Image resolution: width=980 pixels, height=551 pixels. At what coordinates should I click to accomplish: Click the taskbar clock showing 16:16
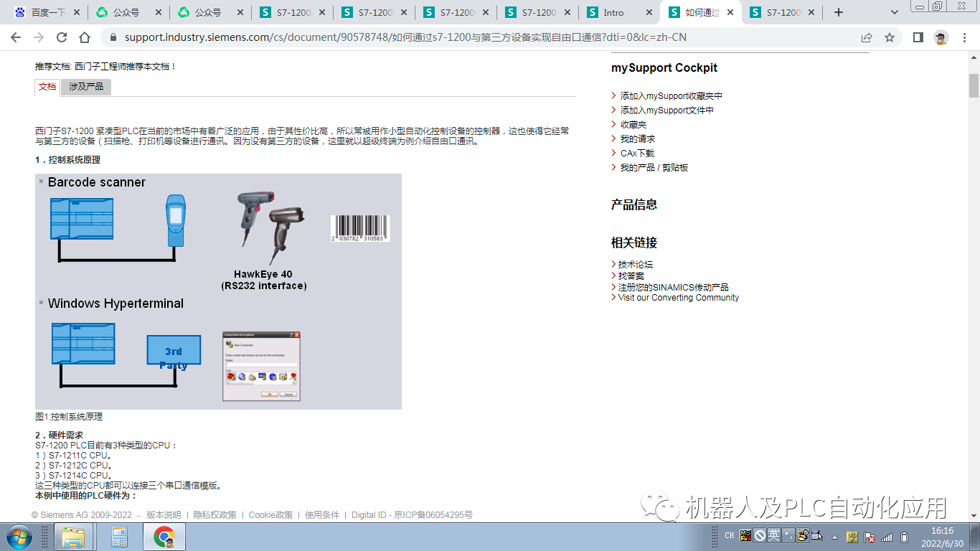pos(942,537)
